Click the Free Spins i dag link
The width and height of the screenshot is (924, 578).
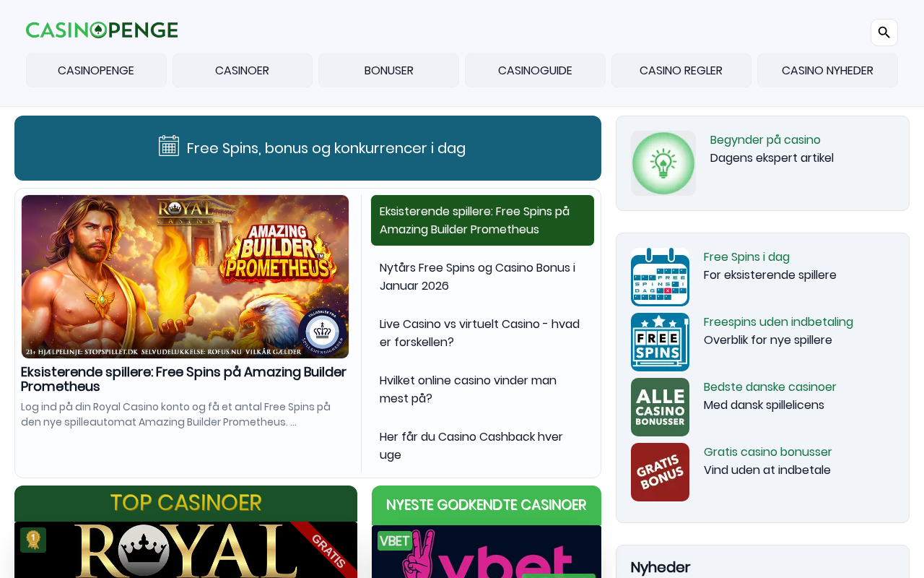coord(746,256)
